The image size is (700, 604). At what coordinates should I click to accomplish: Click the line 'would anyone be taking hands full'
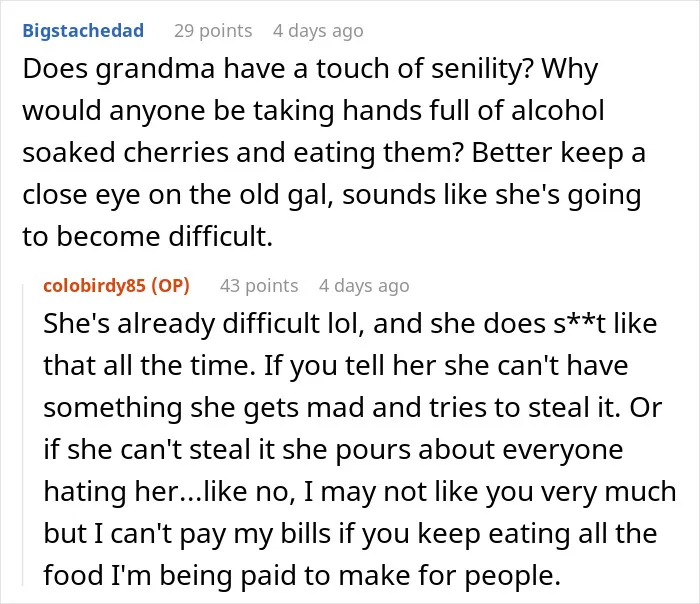point(313,111)
